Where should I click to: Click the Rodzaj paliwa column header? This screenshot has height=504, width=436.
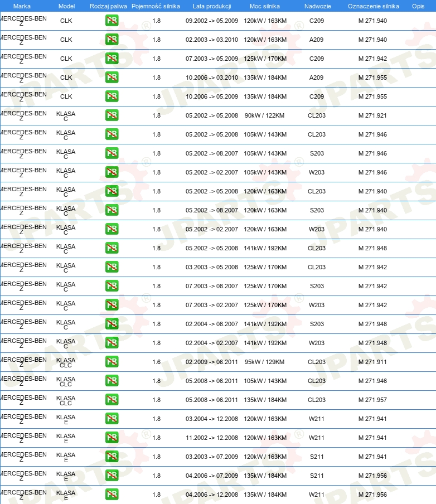(108, 6)
